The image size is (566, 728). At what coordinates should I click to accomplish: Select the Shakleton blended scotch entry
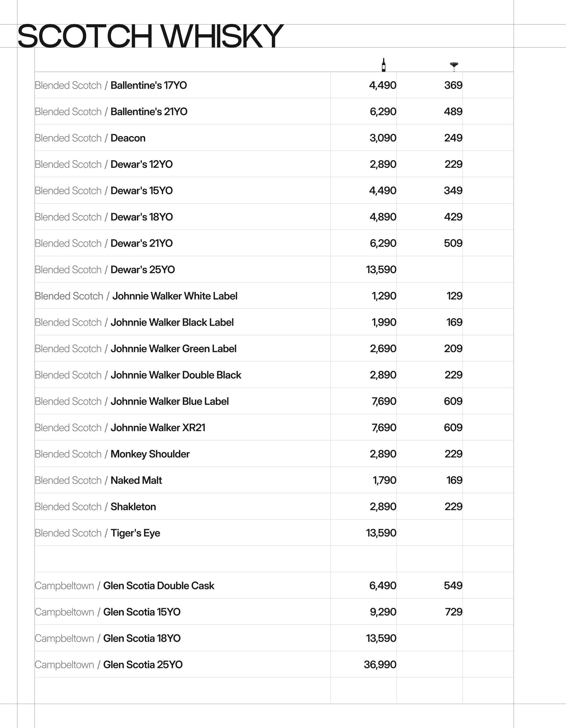tap(133, 507)
